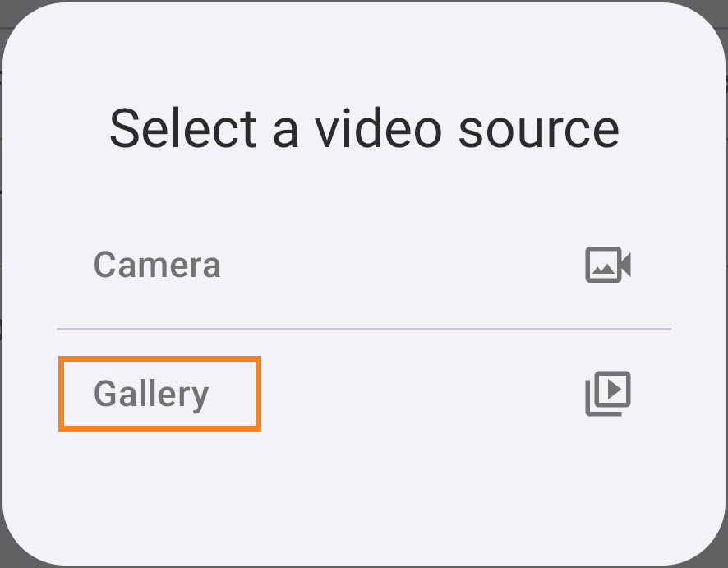Click the camcorder icon beside Camera
728x568 pixels.
point(608,264)
